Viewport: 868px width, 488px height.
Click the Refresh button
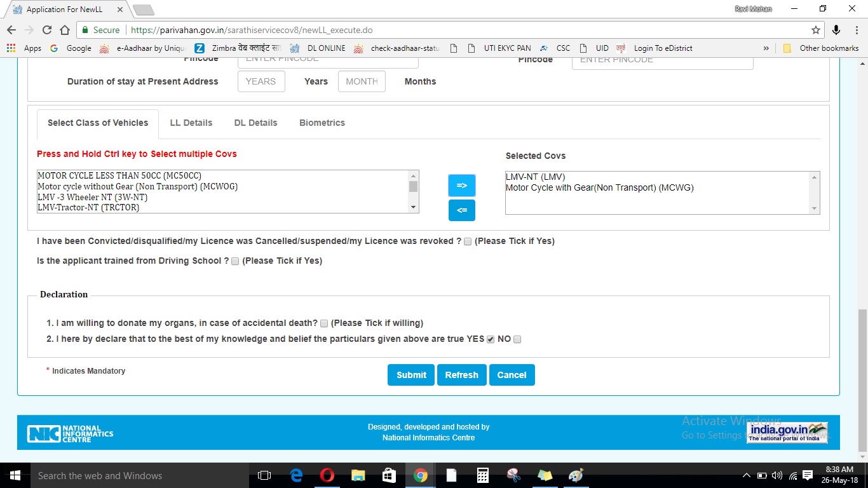[x=461, y=375]
